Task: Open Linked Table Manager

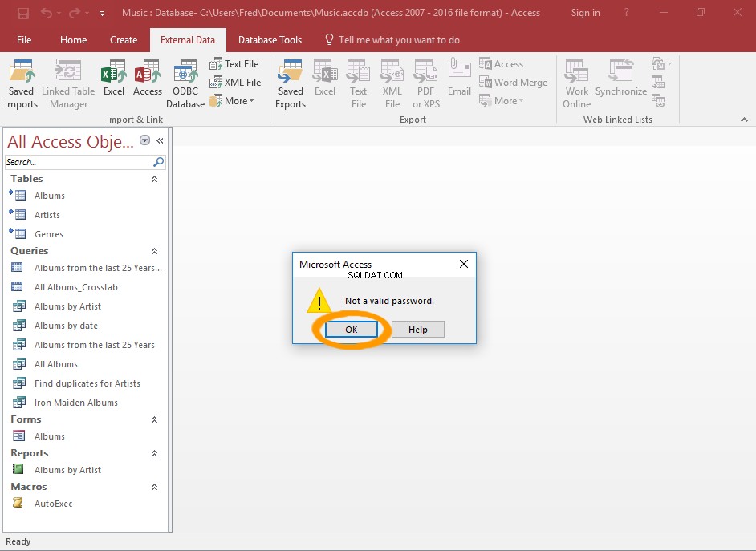Action: [x=68, y=83]
